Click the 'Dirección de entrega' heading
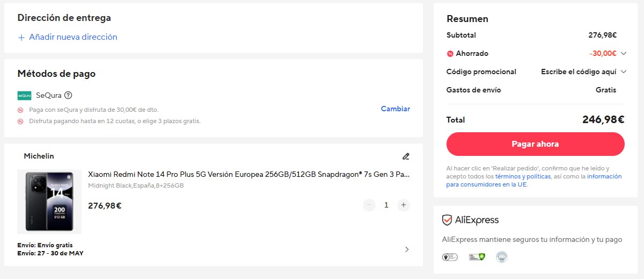 [64, 18]
